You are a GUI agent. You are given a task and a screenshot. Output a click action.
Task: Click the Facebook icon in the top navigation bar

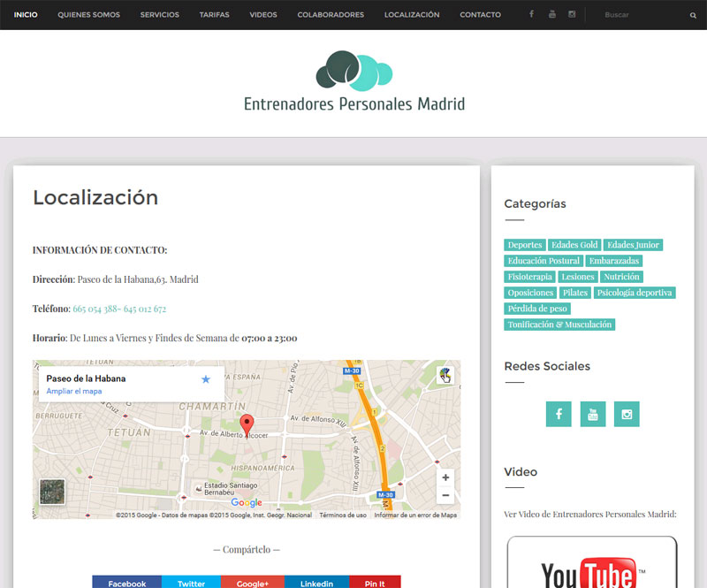click(x=531, y=15)
